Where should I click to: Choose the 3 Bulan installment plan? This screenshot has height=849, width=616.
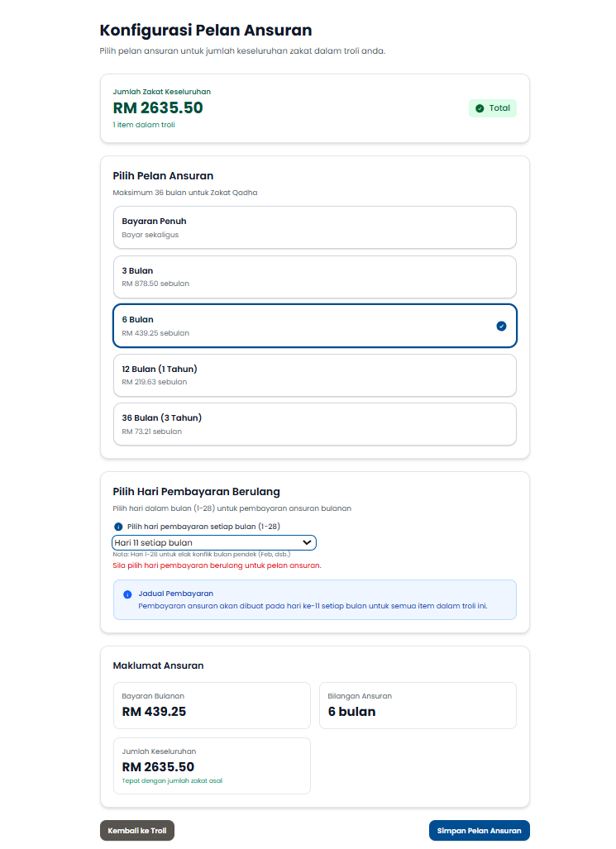(x=314, y=277)
